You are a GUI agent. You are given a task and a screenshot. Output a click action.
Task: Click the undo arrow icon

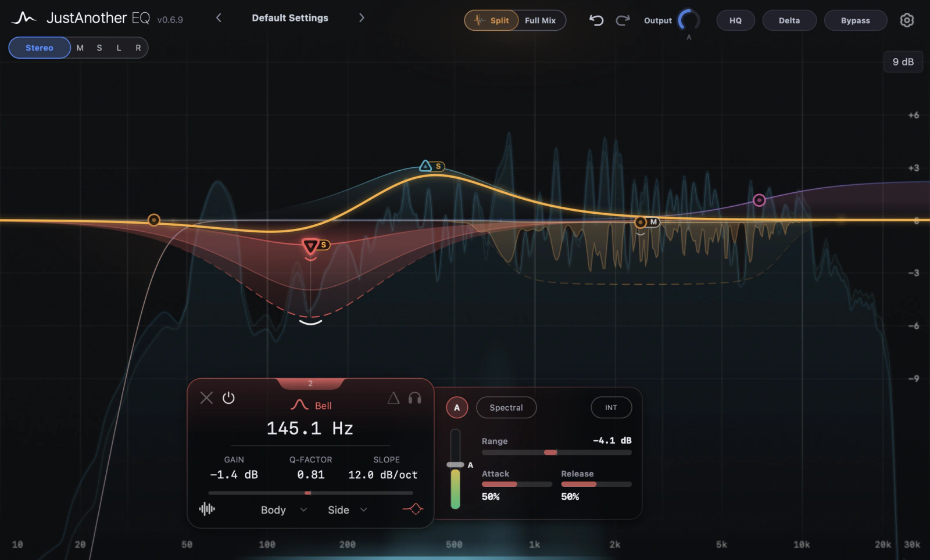point(596,20)
